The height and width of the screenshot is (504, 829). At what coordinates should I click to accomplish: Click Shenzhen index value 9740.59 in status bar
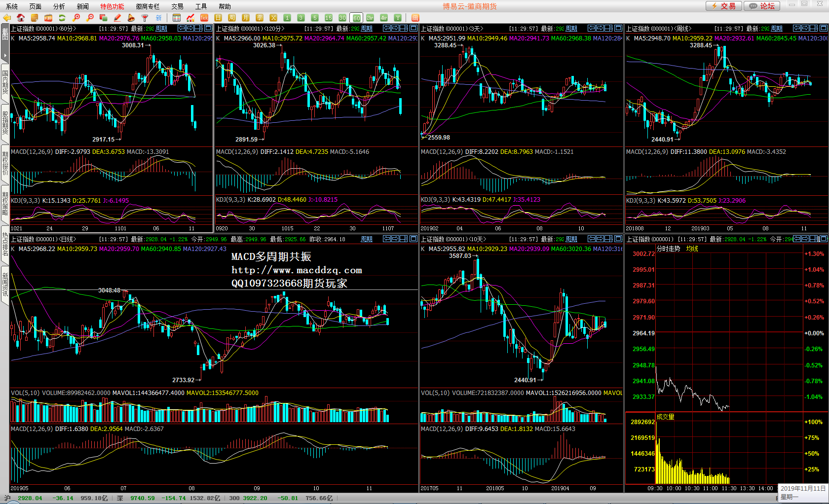[x=143, y=498]
